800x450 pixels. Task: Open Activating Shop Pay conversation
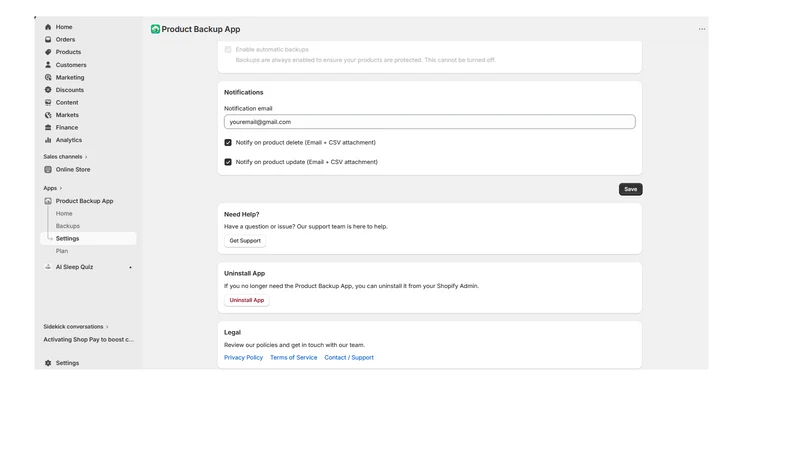click(88, 339)
